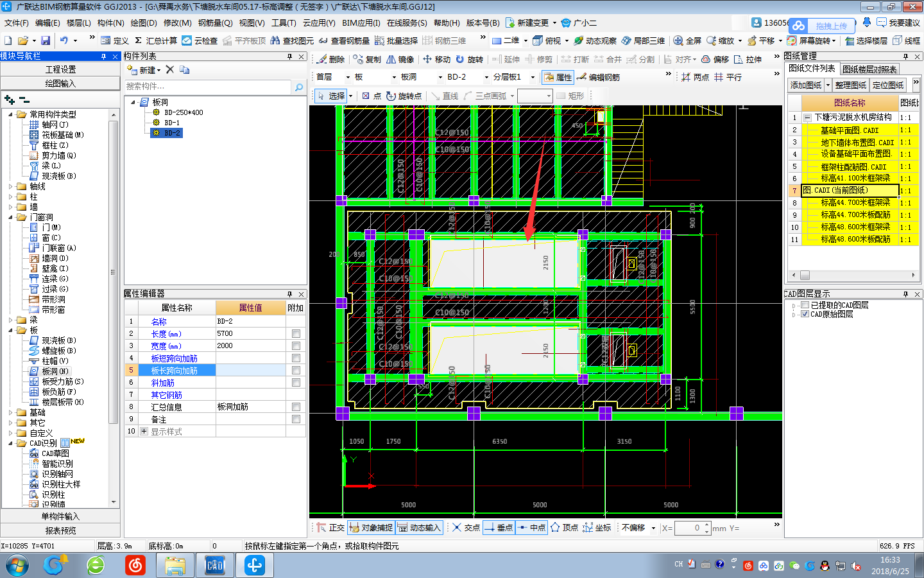Screen dimensions: 924x578
Task: Click the 复制 copy tool
Action: (367, 59)
